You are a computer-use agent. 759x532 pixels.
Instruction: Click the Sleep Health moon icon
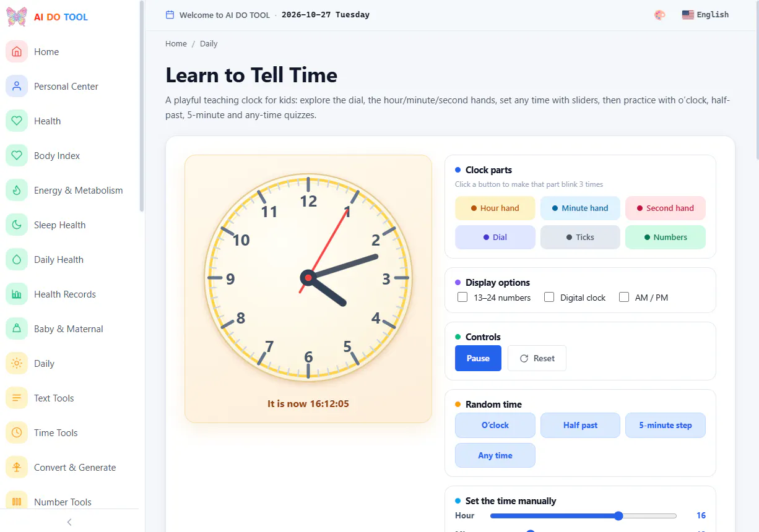pos(17,225)
